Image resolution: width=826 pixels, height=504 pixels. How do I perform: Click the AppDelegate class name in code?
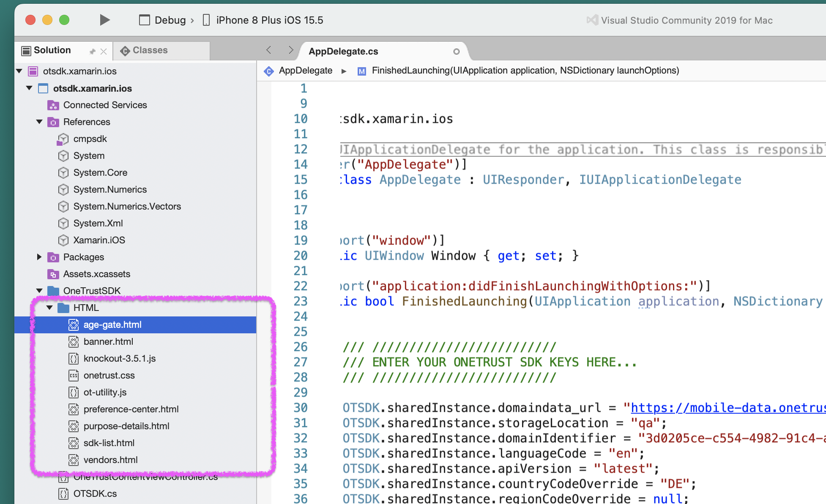coord(420,180)
